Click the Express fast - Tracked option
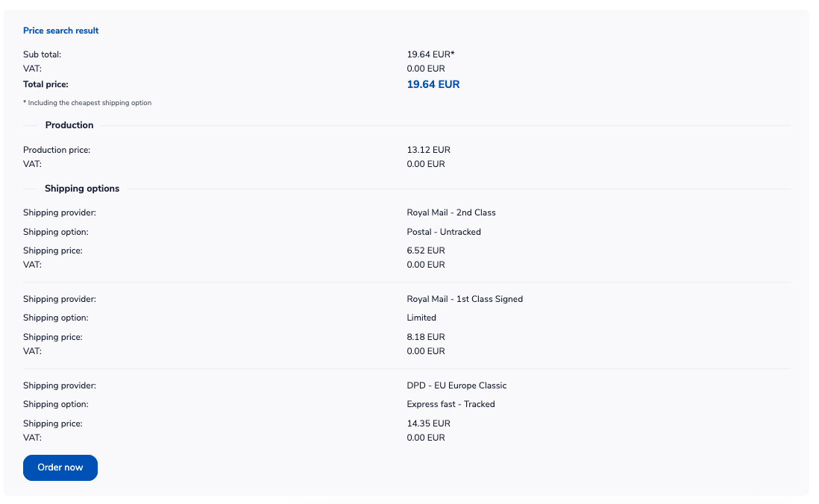This screenshot has width=819, height=504. coord(450,404)
